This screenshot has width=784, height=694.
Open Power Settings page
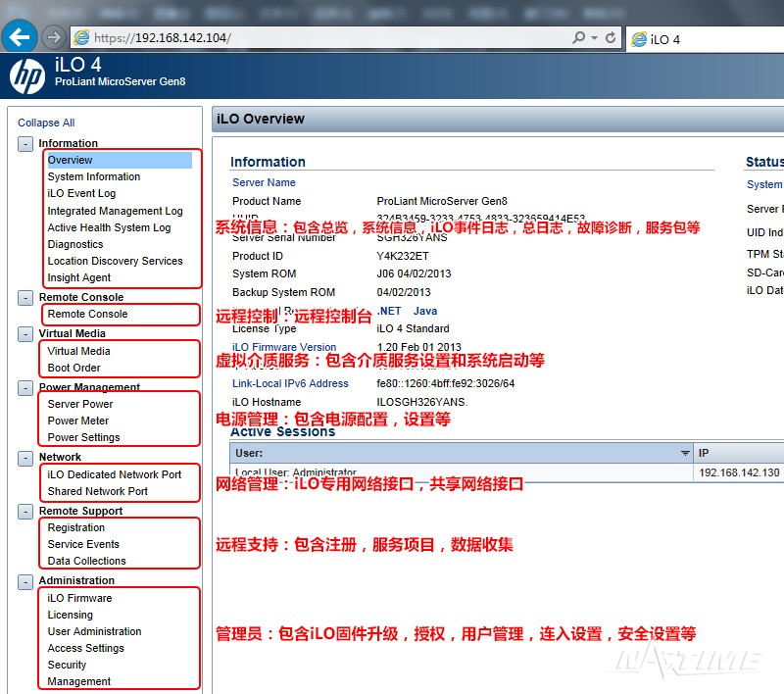click(x=83, y=437)
